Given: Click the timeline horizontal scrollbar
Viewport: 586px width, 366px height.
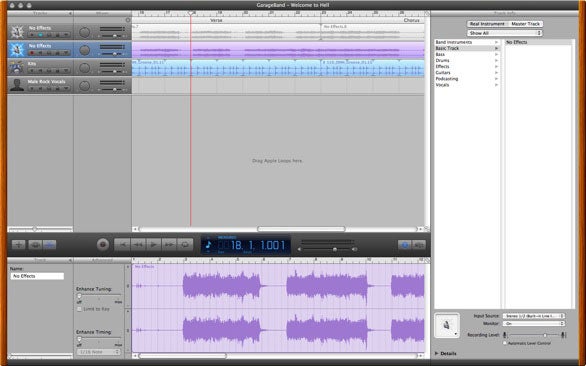Looking at the screenshot, I should coord(301,229).
